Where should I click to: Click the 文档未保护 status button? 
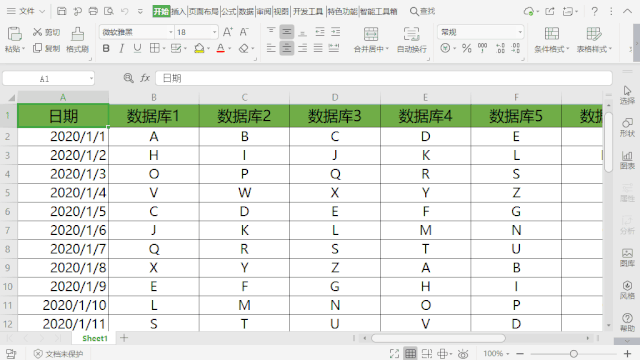[x=58, y=354]
